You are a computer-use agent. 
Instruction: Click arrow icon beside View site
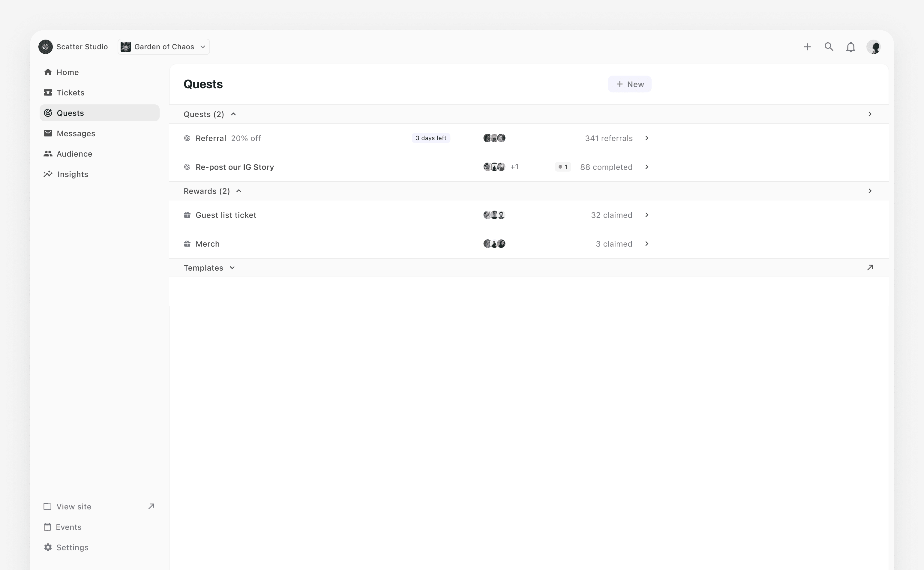tap(151, 506)
